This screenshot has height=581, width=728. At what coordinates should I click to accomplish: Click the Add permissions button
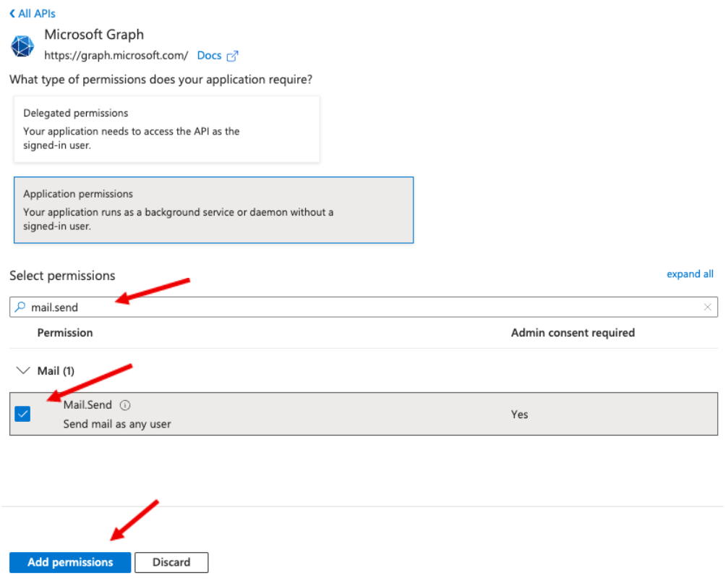pyautogui.click(x=70, y=562)
